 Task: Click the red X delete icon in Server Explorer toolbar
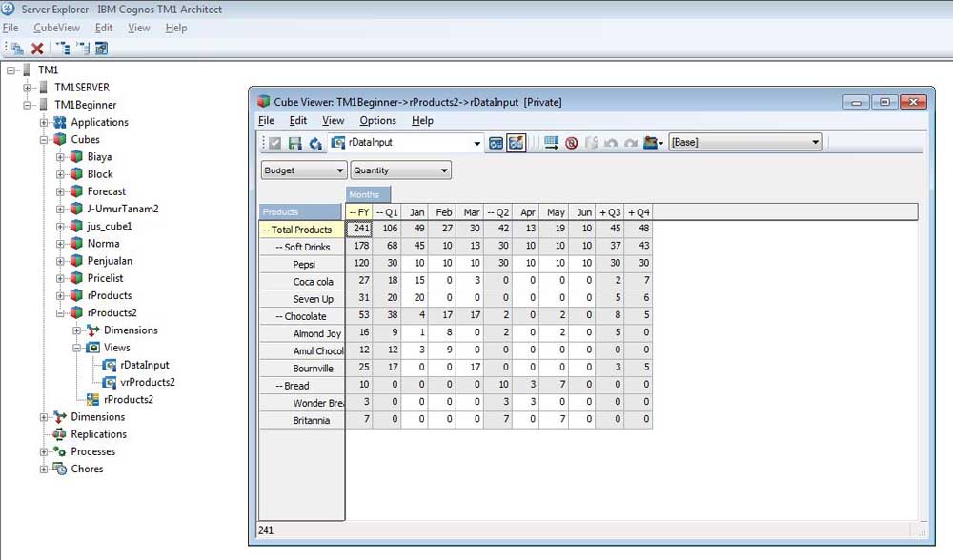(x=37, y=49)
